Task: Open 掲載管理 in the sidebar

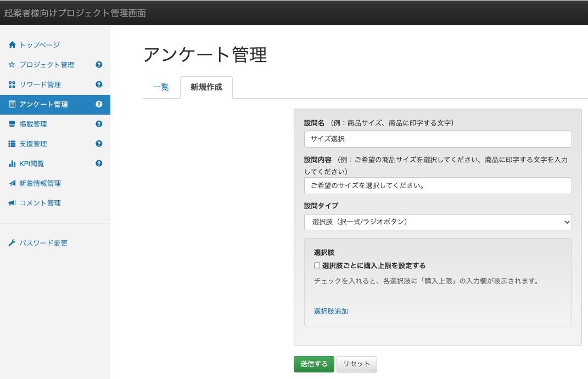Action: point(33,124)
